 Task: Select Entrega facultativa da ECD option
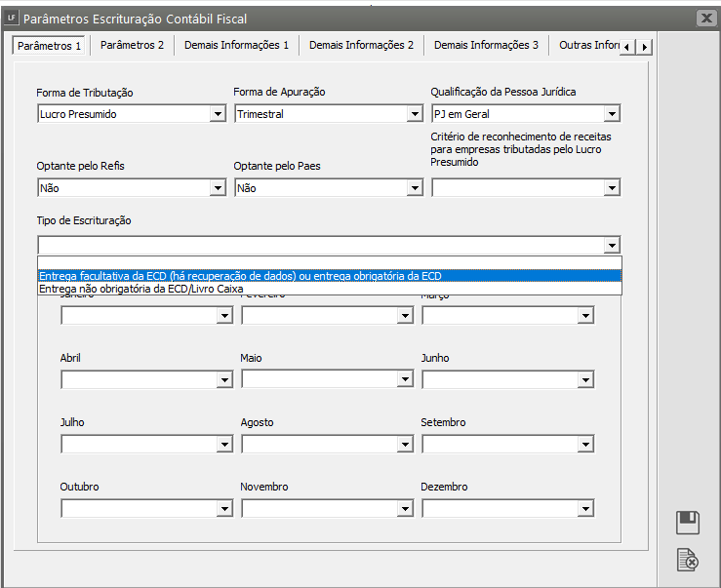(240, 275)
